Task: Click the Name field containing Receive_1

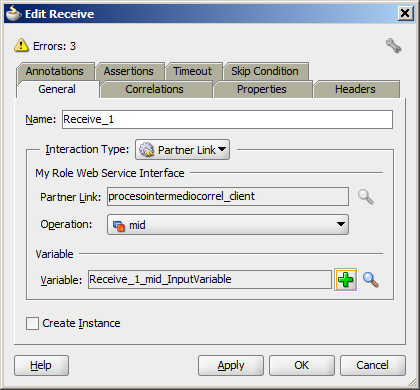Action: point(227,119)
